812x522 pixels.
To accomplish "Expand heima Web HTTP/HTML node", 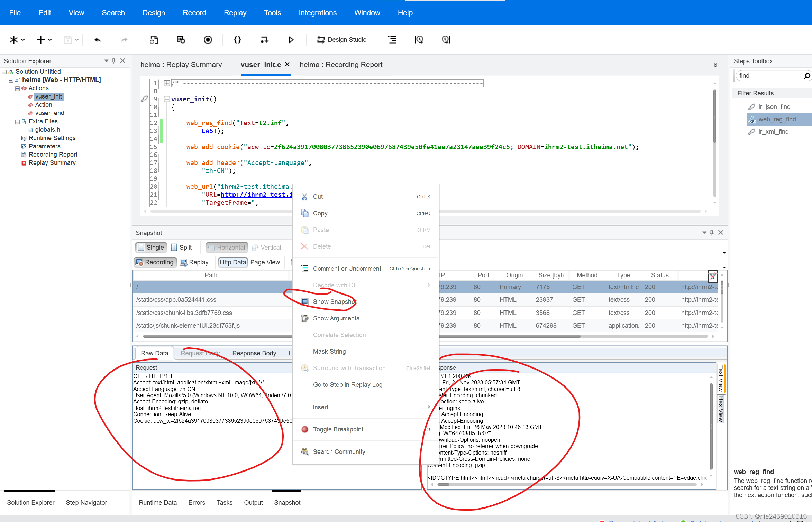I will point(11,80).
